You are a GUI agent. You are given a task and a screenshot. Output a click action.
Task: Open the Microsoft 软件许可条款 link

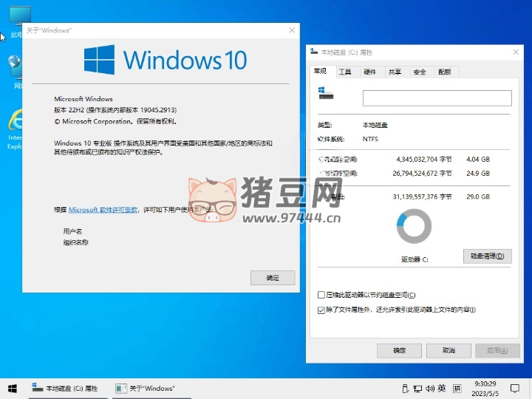click(x=103, y=210)
